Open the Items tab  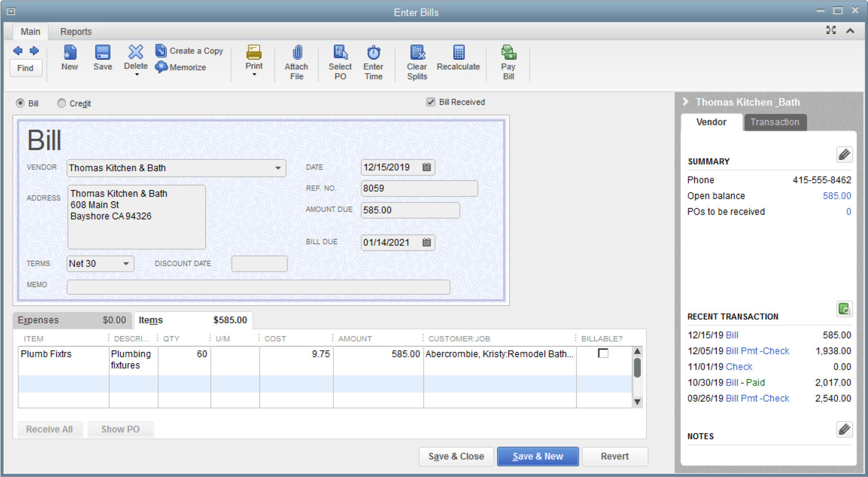[192, 320]
